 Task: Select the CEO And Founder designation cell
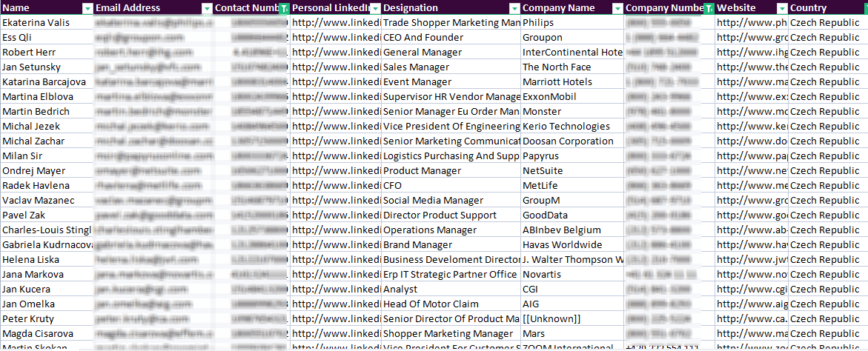click(x=451, y=38)
